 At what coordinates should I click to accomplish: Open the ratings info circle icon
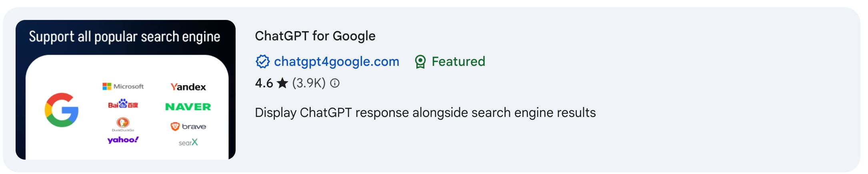pyautogui.click(x=335, y=83)
